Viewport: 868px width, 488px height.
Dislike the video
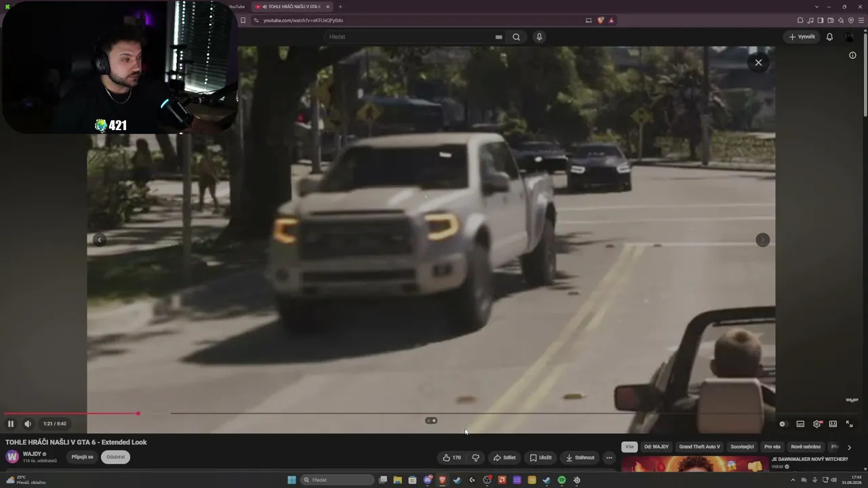tap(475, 457)
